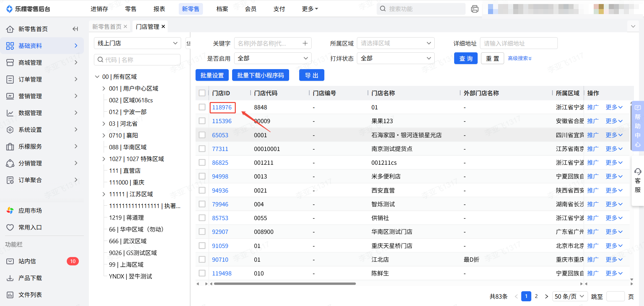Click the table's horizontal scrollbar
The width and height of the screenshot is (644, 306).
284,284
